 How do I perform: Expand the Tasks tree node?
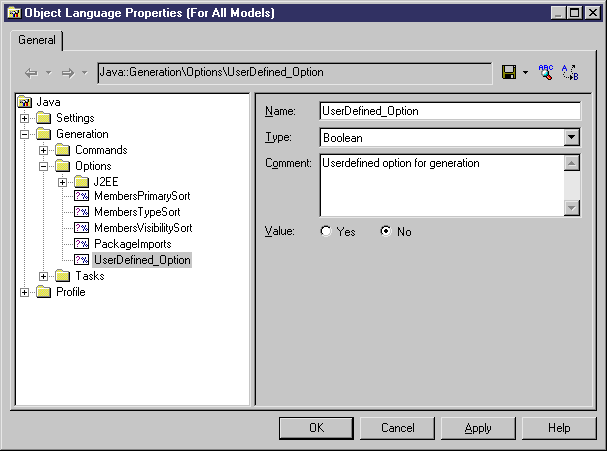[43, 276]
